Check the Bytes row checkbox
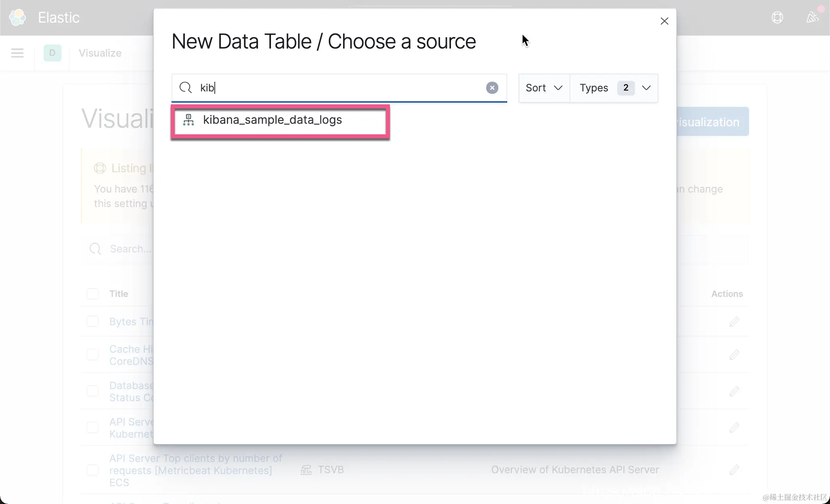The width and height of the screenshot is (830, 504). pos(93,322)
